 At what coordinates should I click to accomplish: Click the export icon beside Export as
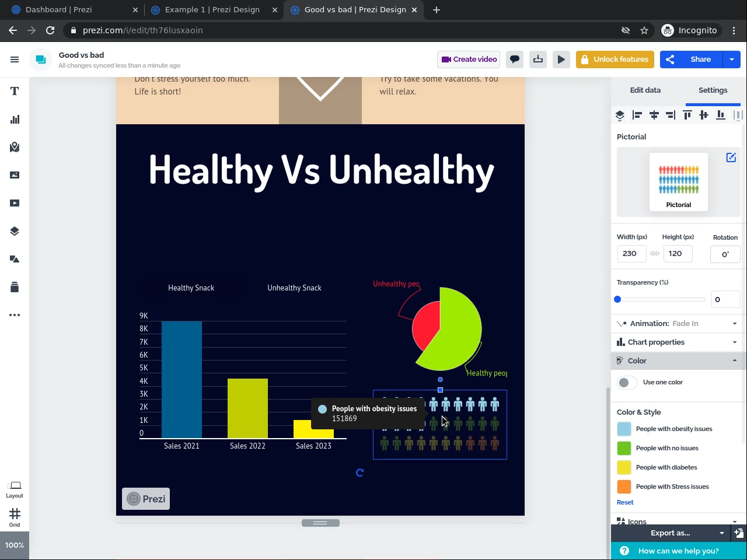(x=739, y=533)
